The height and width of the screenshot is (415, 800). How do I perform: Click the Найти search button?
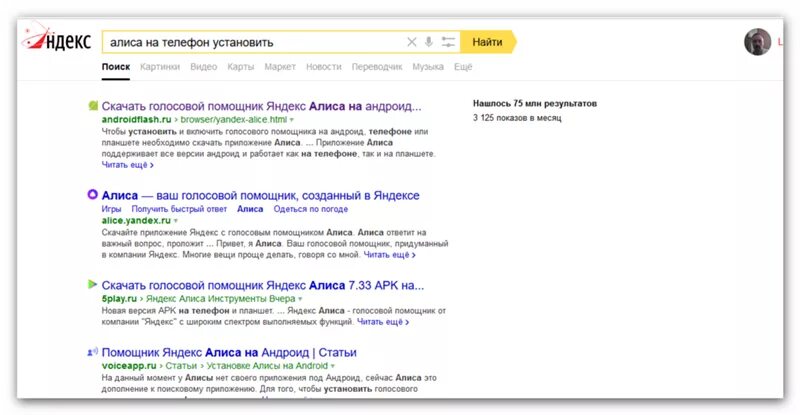488,42
